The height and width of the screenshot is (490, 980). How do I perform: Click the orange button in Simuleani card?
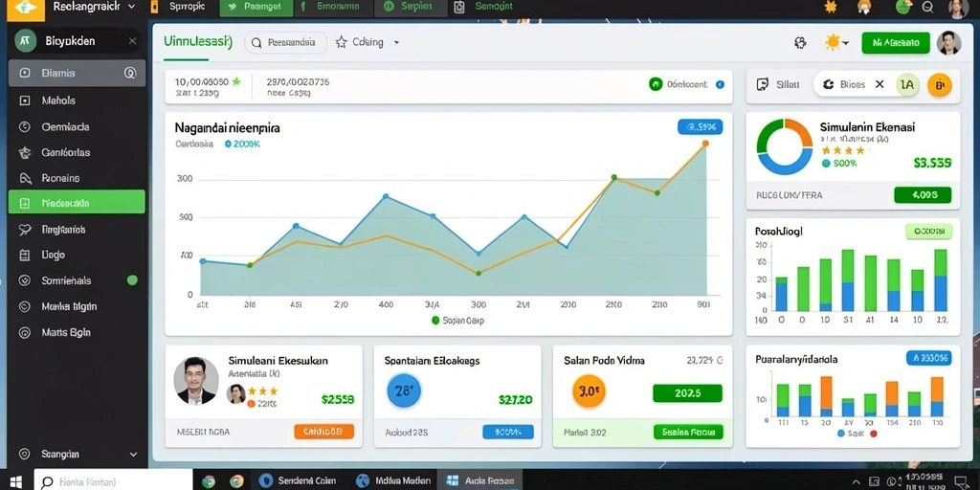pyautogui.click(x=323, y=432)
